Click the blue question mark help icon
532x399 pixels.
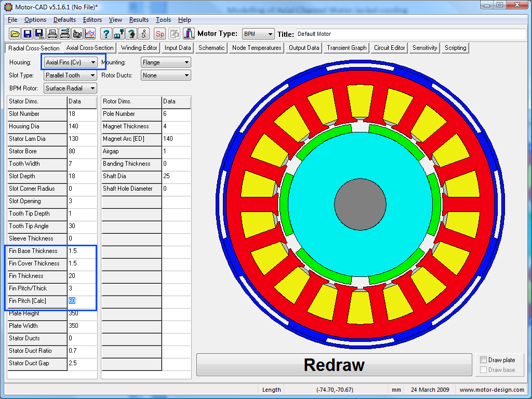click(x=106, y=34)
